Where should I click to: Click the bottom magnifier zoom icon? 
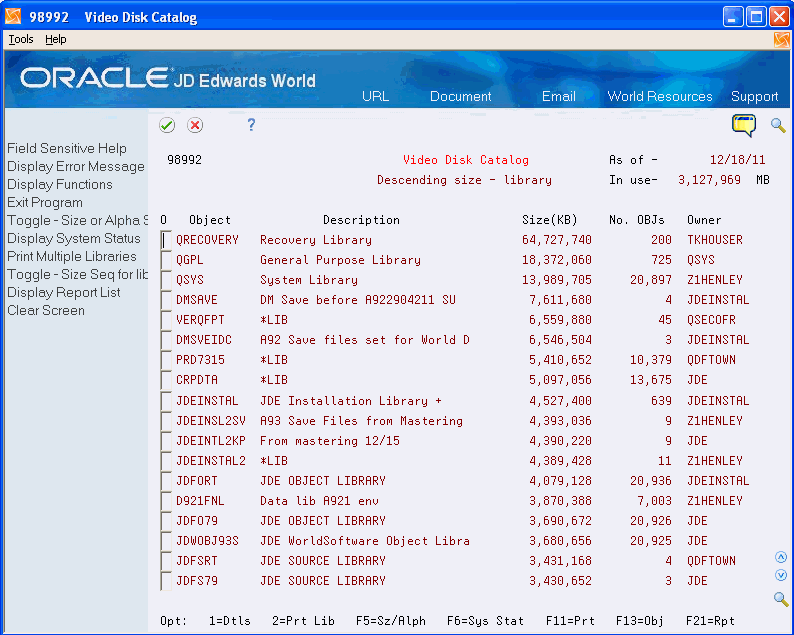(781, 599)
